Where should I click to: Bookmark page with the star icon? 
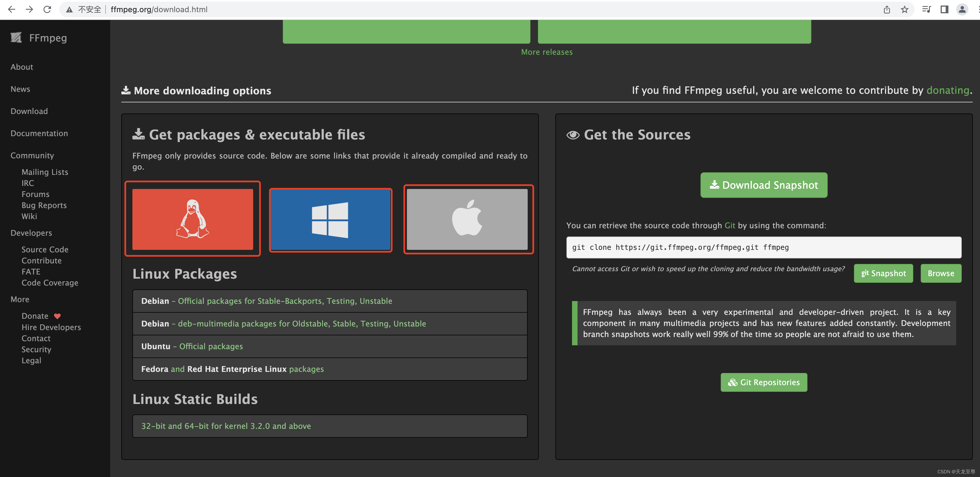tap(905, 9)
